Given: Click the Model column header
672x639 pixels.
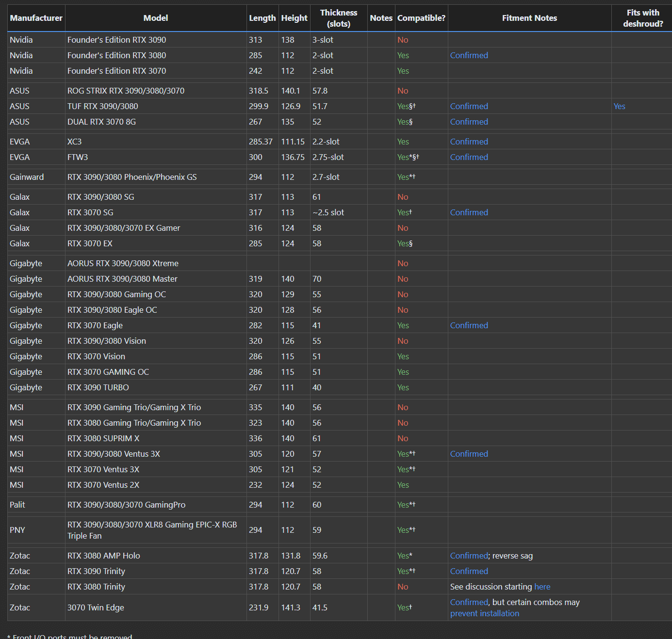Looking at the screenshot, I should [x=156, y=18].
